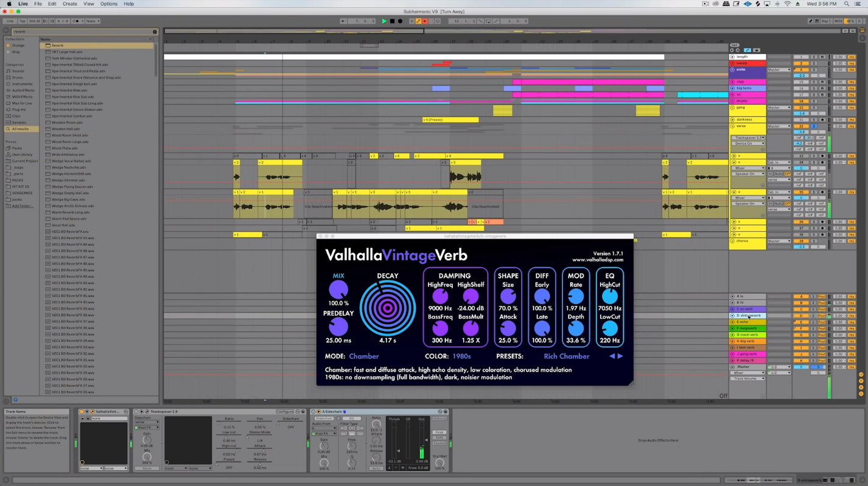Open the Create menu

[x=70, y=4]
